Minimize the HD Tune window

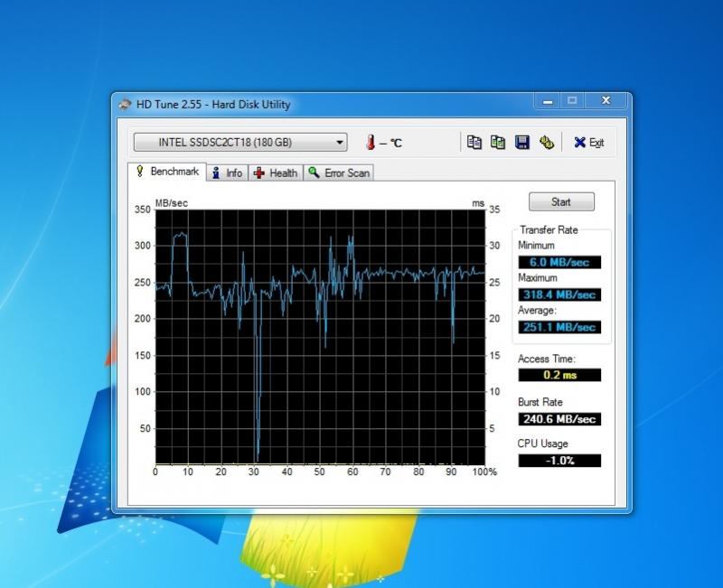pos(548,101)
